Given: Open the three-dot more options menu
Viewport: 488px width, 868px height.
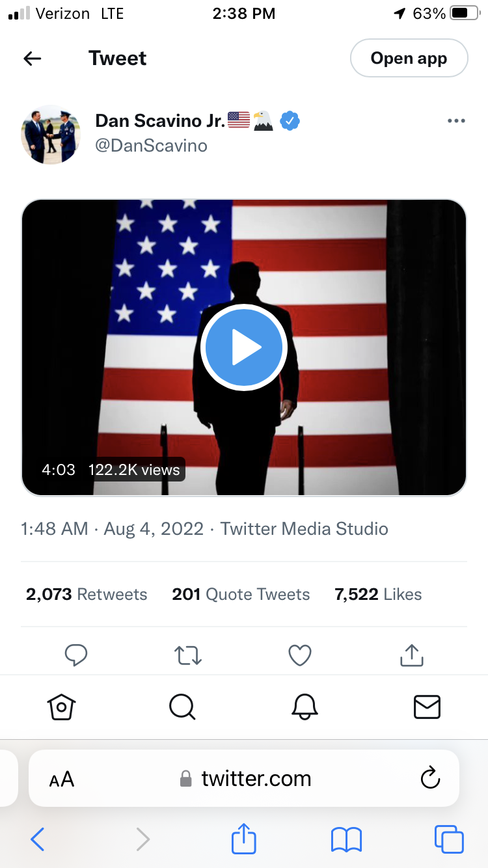Looking at the screenshot, I should (x=456, y=121).
